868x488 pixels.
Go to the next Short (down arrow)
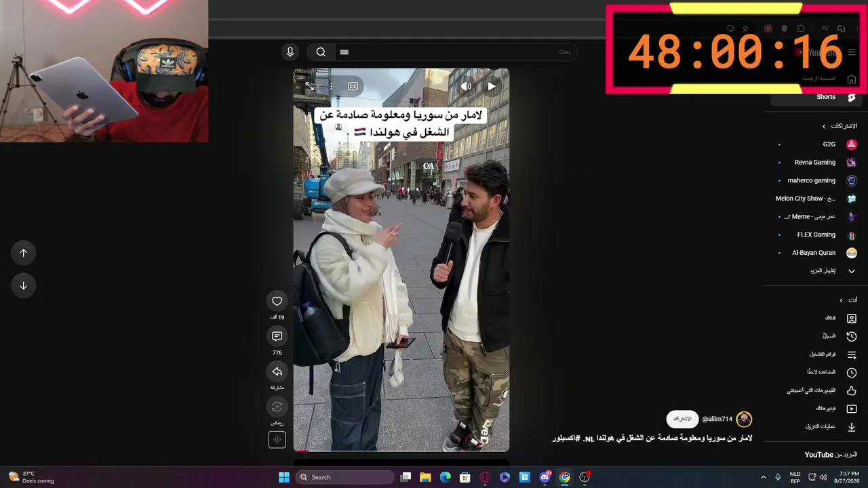click(x=23, y=285)
